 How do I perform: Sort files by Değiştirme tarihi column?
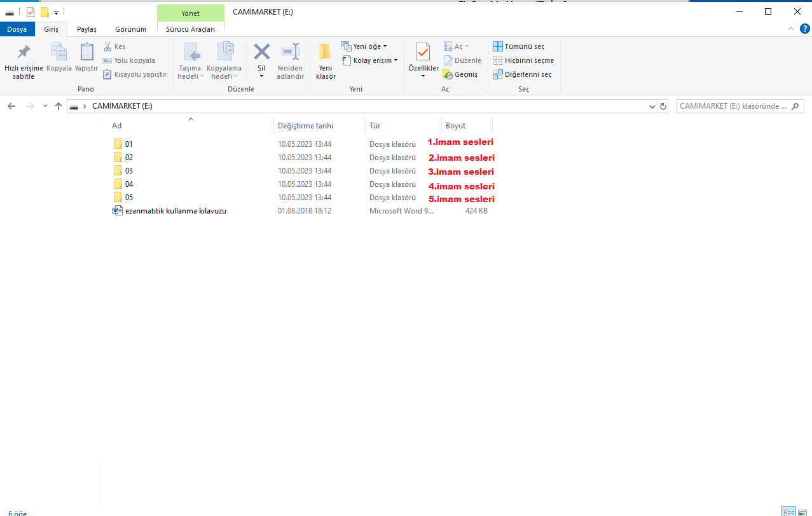click(305, 126)
